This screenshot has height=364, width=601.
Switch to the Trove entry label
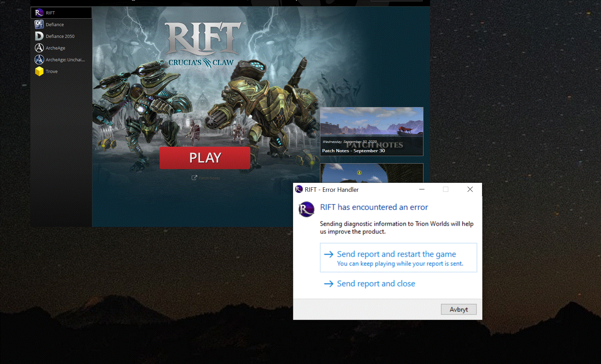(x=52, y=71)
